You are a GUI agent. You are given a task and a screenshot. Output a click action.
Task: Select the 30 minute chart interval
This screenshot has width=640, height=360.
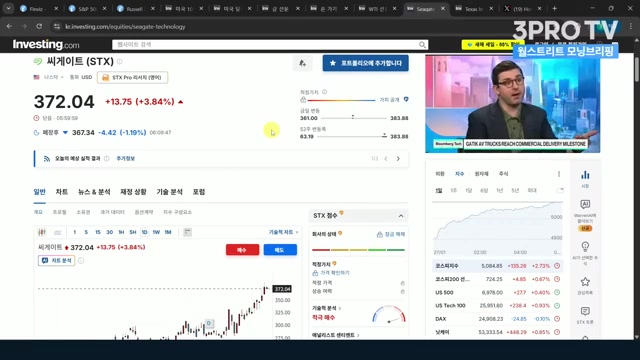(x=109, y=232)
